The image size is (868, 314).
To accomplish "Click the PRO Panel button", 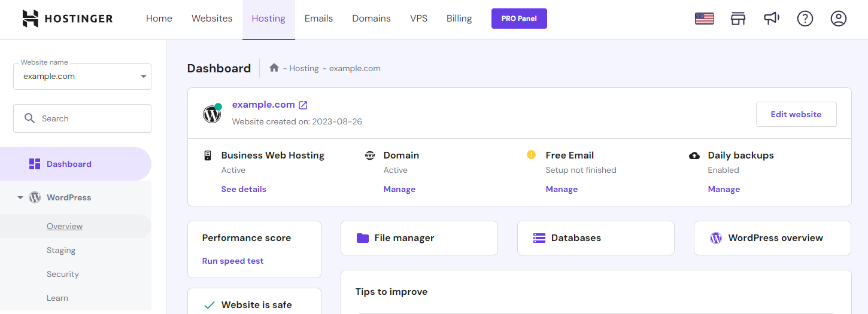I will click(519, 19).
